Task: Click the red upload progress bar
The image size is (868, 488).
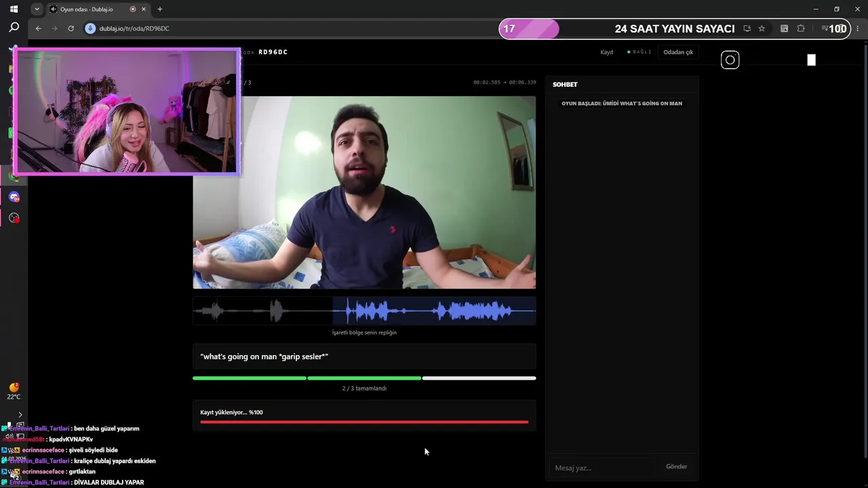Action: tap(364, 422)
